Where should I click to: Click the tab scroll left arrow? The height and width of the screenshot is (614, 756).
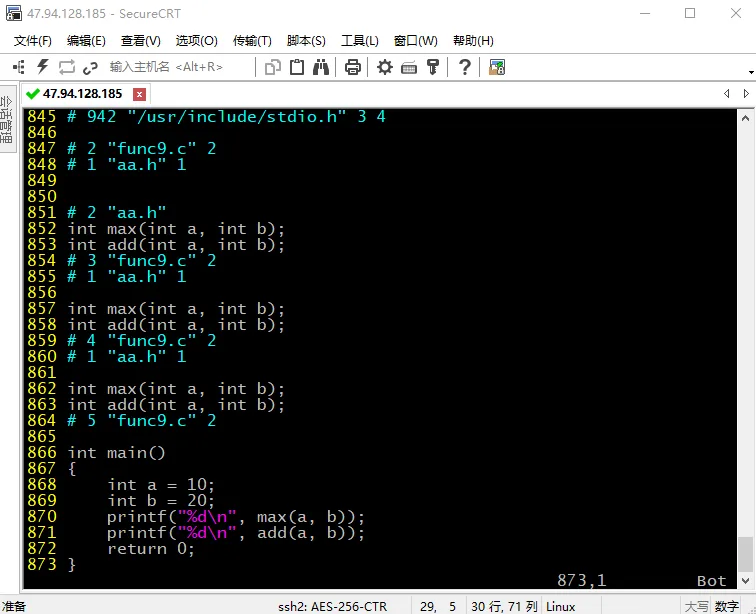click(x=727, y=94)
